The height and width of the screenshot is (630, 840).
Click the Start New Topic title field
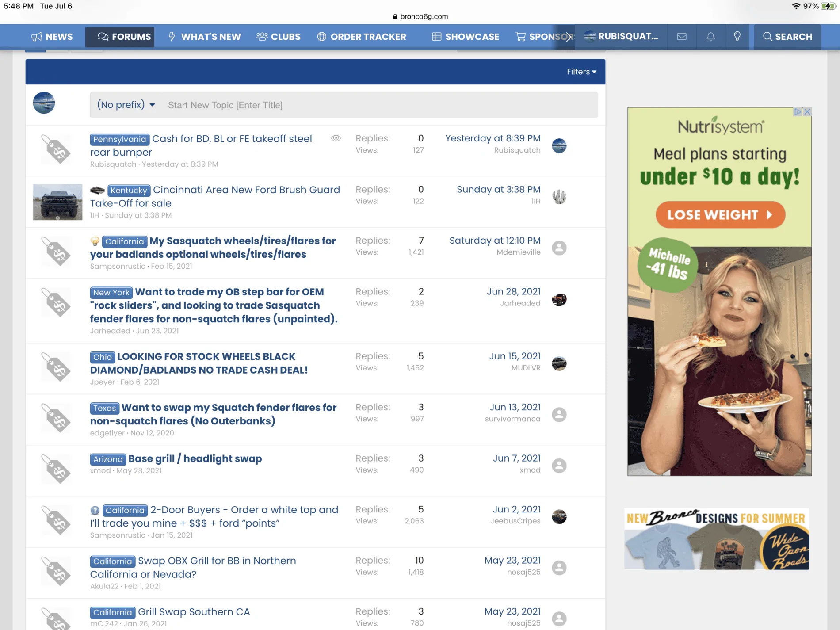coord(380,105)
